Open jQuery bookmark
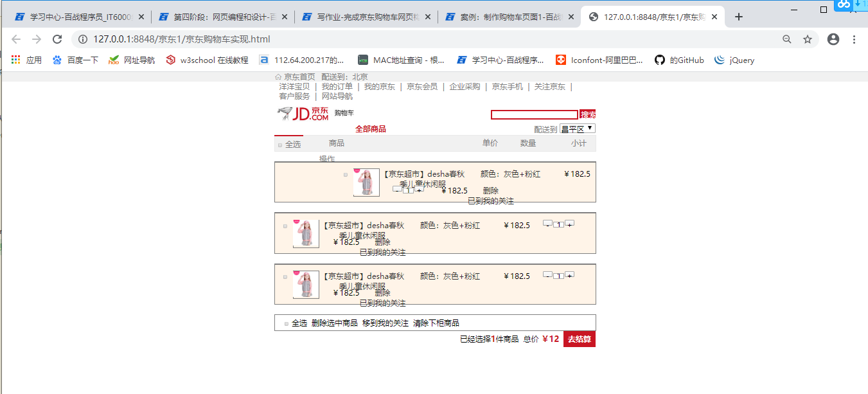Image resolution: width=868 pixels, height=394 pixels. (734, 60)
